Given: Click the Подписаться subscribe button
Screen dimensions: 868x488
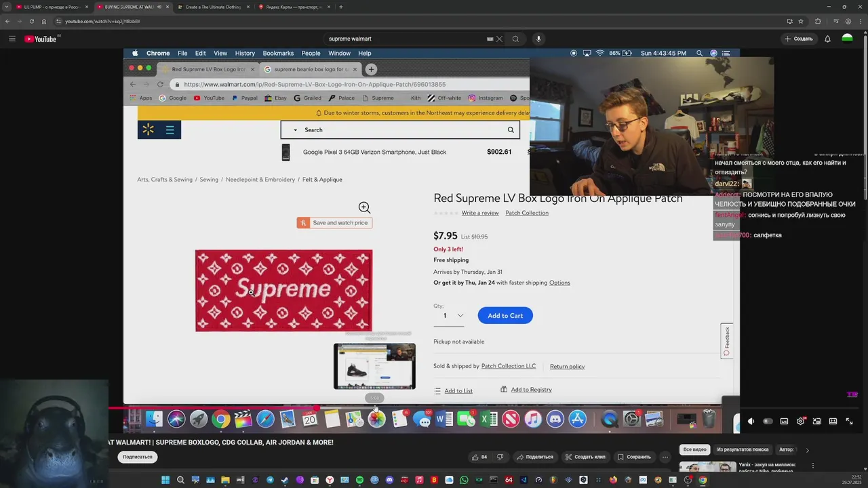Looking at the screenshot, I should (138, 457).
